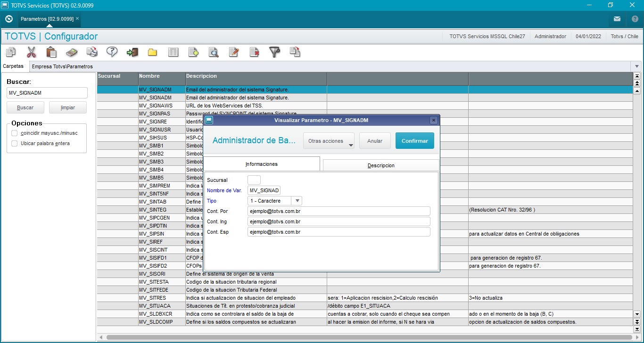This screenshot has height=343, width=644.
Task: Click the page-up double arrow scroll button
Action: click(637, 83)
